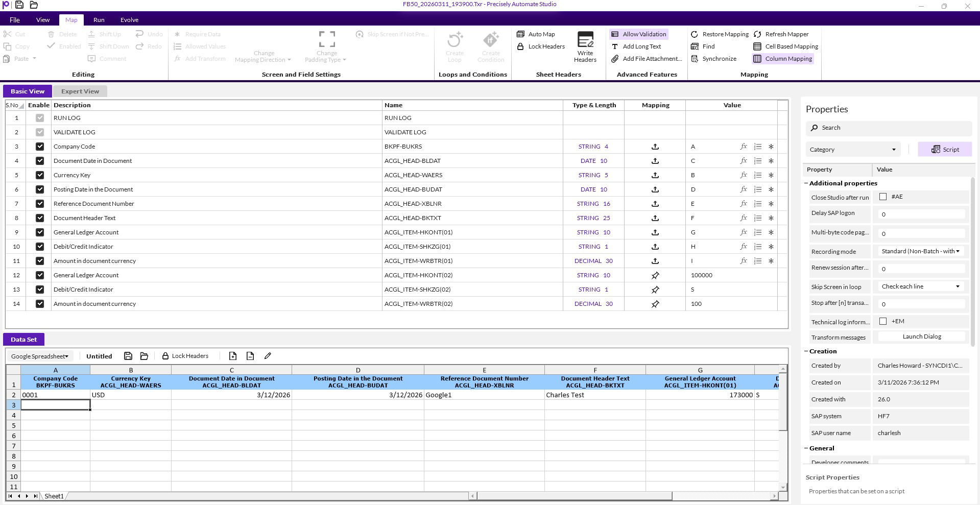Screen dimensions: 980x505
Task: Open the Evolve ribbon tab
Action: pyautogui.click(x=129, y=20)
